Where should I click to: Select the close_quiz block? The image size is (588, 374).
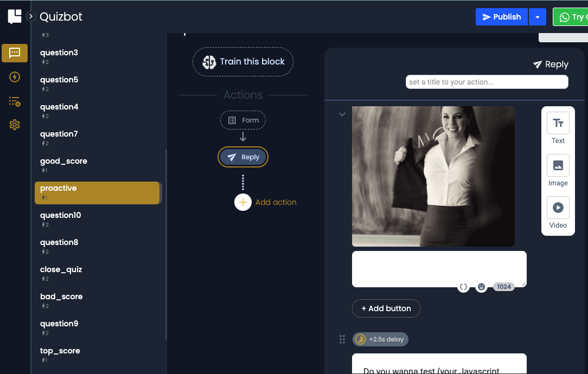click(98, 274)
